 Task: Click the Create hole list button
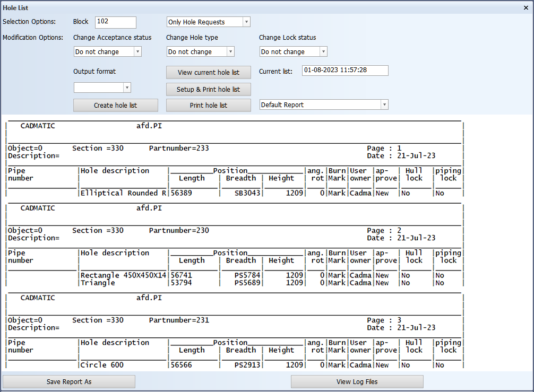tap(115, 105)
